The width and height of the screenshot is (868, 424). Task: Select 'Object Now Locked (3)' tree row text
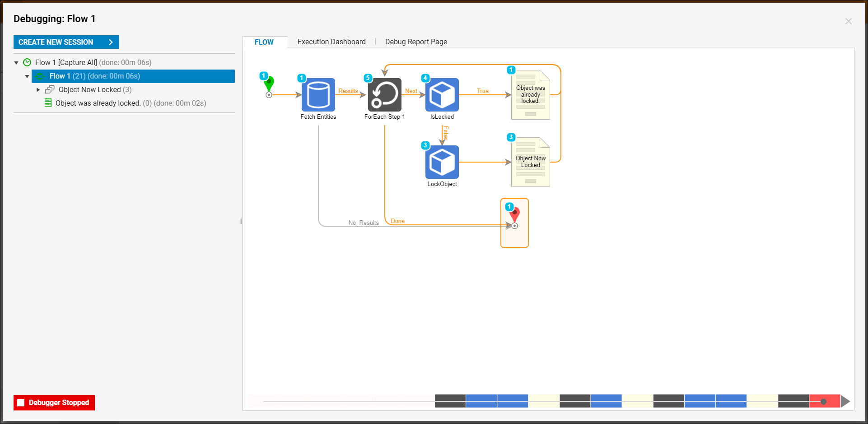(x=95, y=89)
